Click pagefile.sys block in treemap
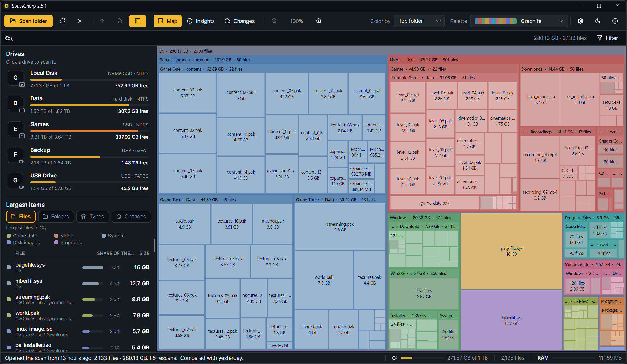627x364 pixels. pyautogui.click(x=511, y=251)
